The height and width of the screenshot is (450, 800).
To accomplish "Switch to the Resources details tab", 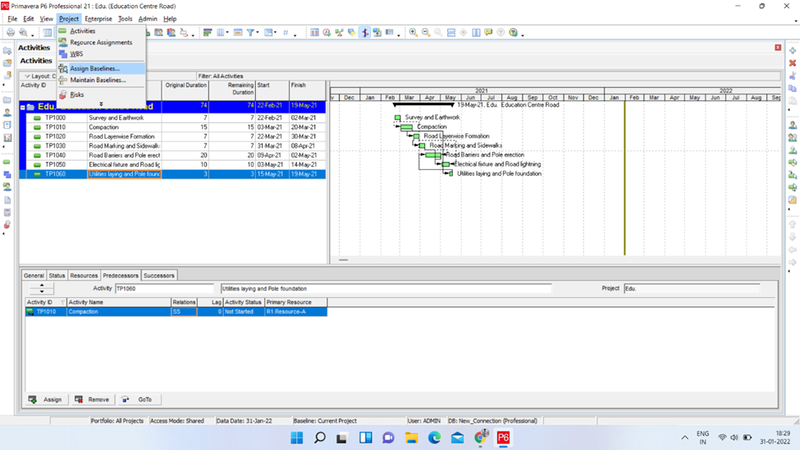I will tap(84, 276).
